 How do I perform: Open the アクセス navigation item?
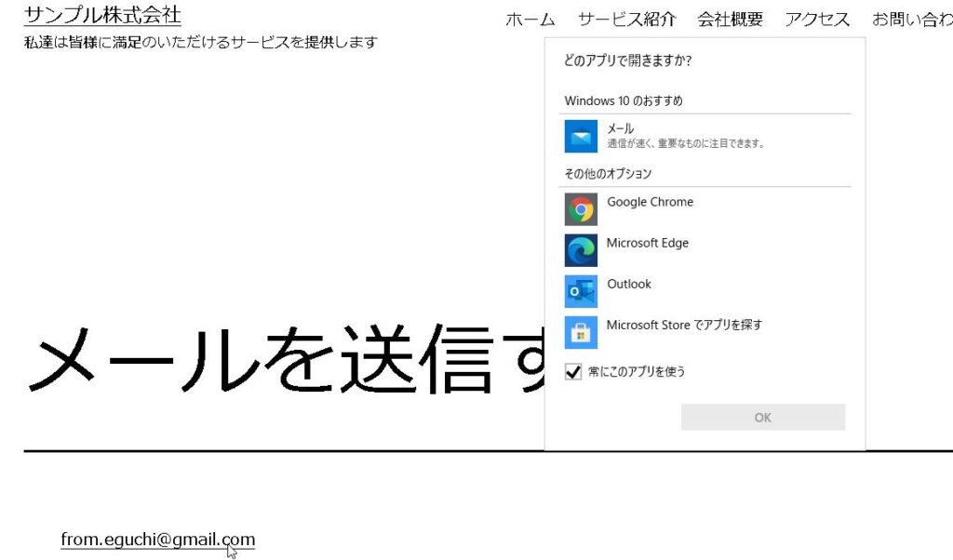[817, 20]
